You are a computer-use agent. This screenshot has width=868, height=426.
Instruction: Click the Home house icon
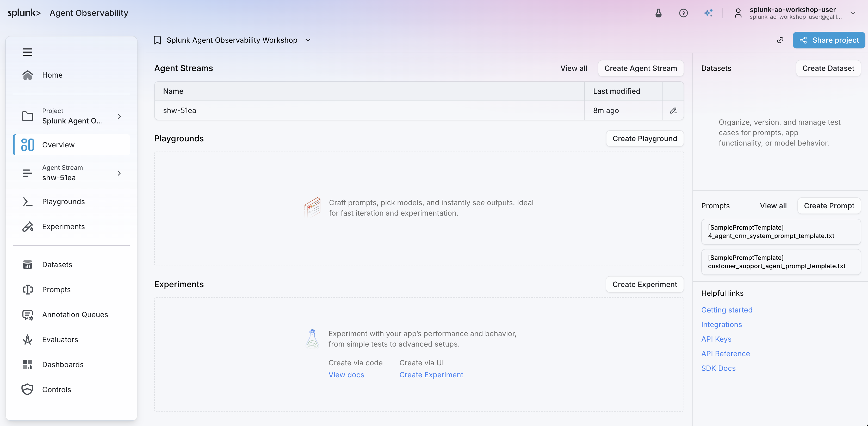pyautogui.click(x=28, y=75)
